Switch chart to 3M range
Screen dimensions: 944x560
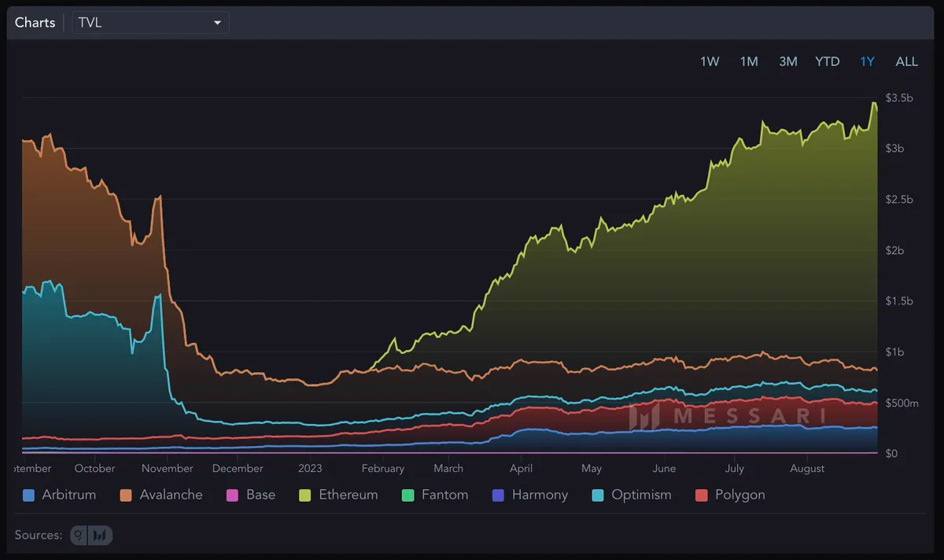788,61
